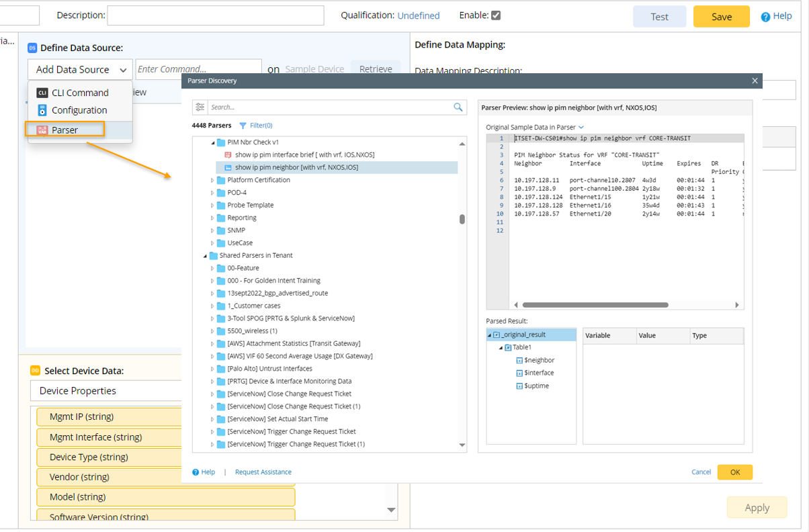Screen dimensions: 809x532
Task: Click the Request Assistance link
Action: coord(263,472)
